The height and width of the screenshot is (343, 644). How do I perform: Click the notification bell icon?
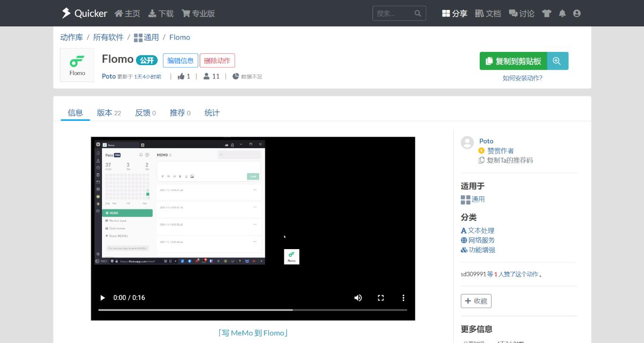562,13
